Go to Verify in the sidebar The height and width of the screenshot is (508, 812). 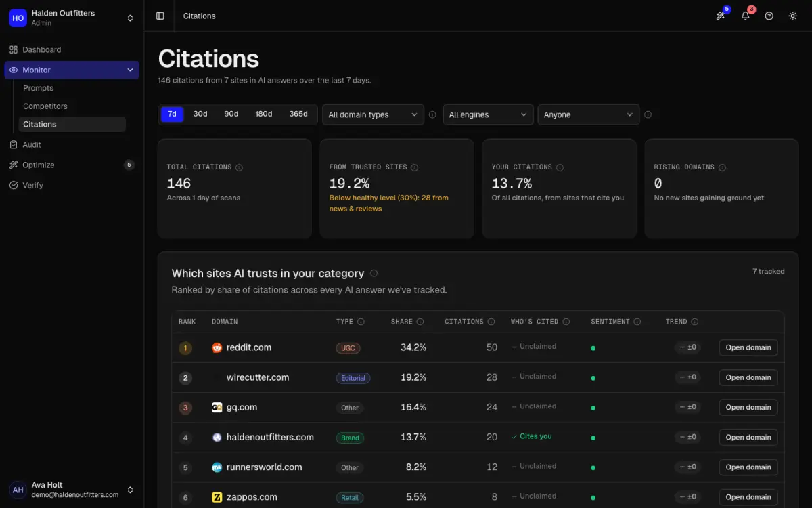pos(72,185)
